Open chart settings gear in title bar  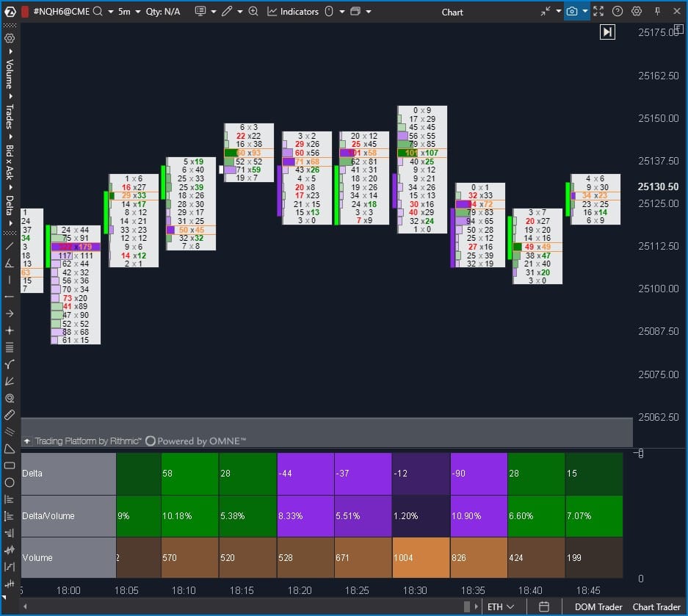click(x=637, y=12)
